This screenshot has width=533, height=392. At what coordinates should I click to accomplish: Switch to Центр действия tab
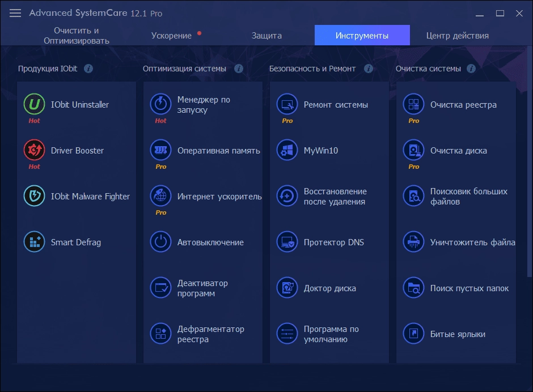458,35
